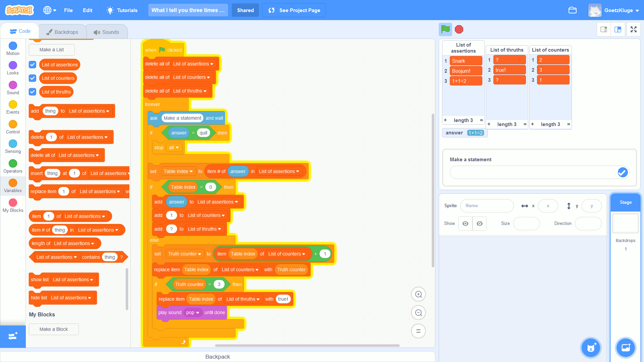This screenshot has width=644, height=362.
Task: Open the stop all dropdown in script
Action: click(174, 148)
